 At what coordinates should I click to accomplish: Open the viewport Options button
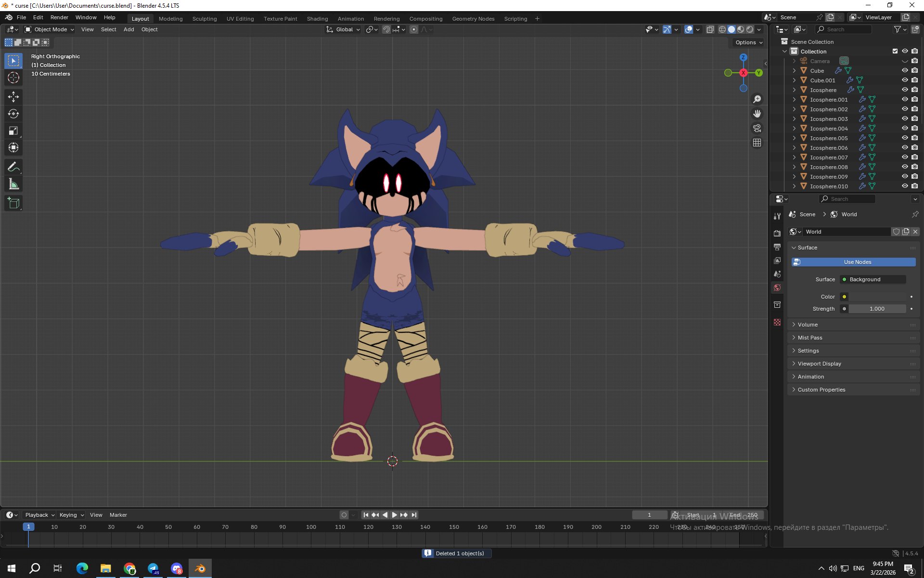748,42
